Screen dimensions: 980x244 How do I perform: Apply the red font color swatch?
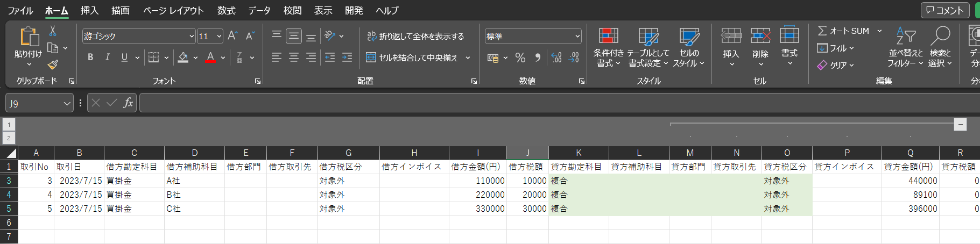pos(210,58)
